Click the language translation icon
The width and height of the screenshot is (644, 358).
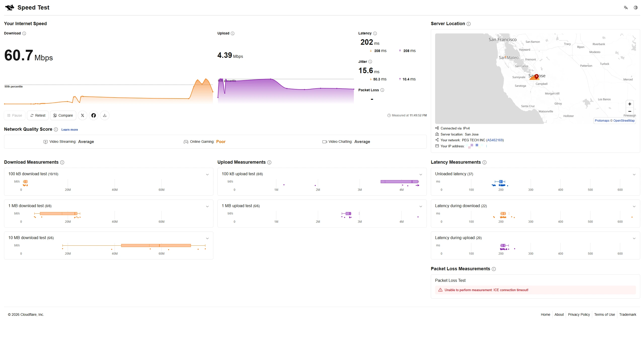tap(626, 8)
